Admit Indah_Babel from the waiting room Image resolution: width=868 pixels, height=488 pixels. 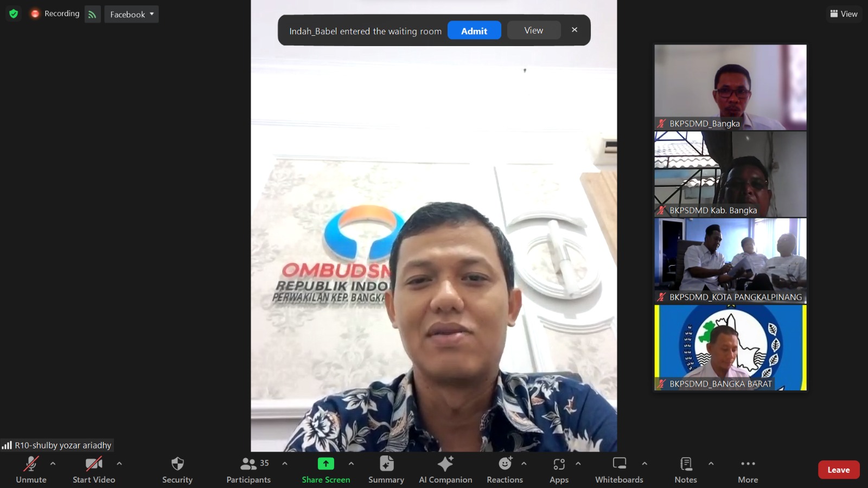[474, 31]
